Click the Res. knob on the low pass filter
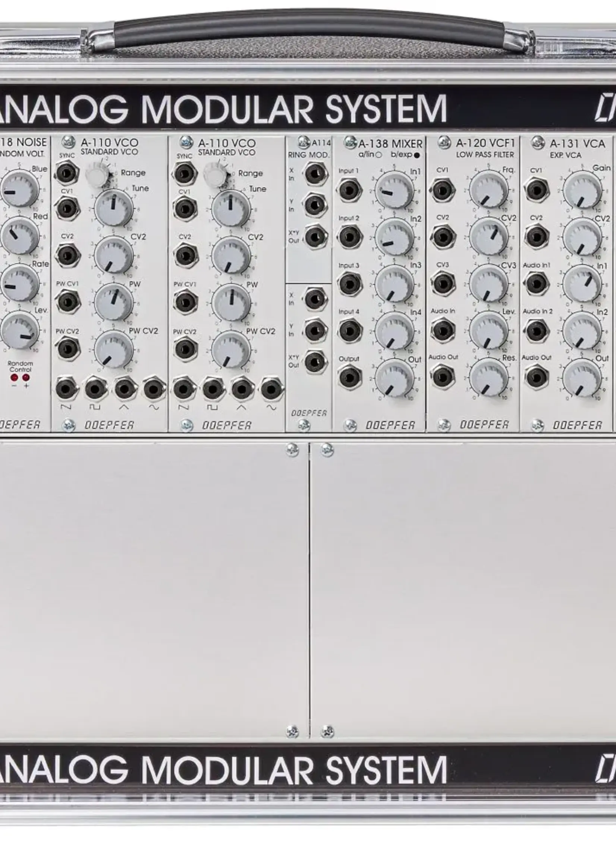Screen dimensions: 616x863 point(489,378)
